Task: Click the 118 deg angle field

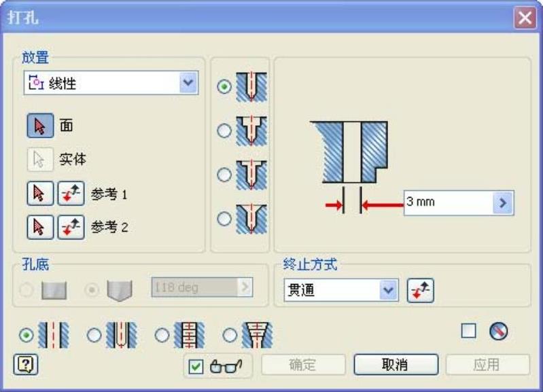Action: pos(194,287)
